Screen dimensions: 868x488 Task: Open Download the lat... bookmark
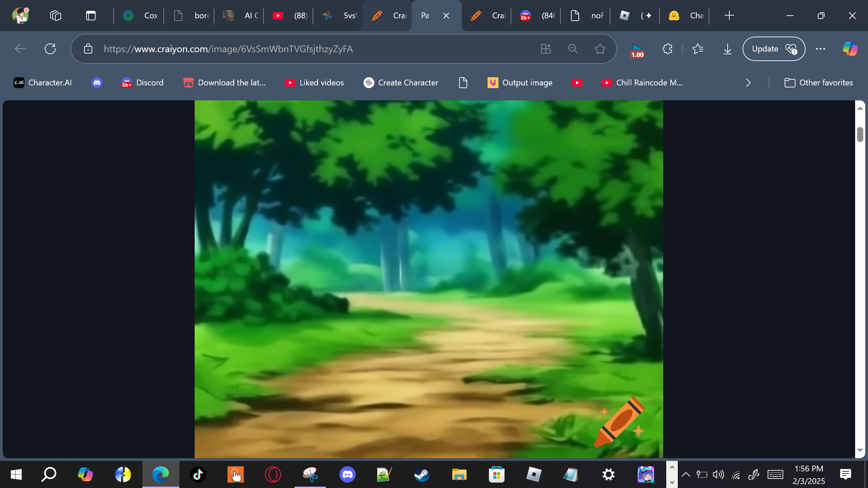click(224, 83)
